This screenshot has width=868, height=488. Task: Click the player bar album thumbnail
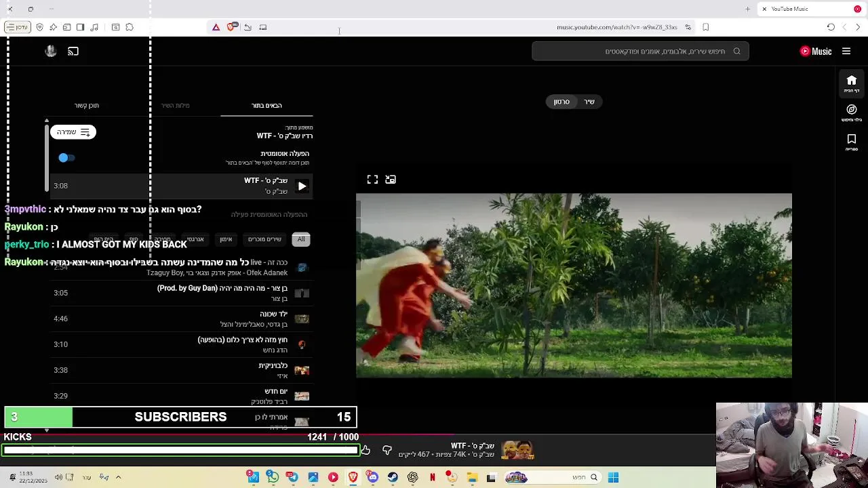click(517, 450)
